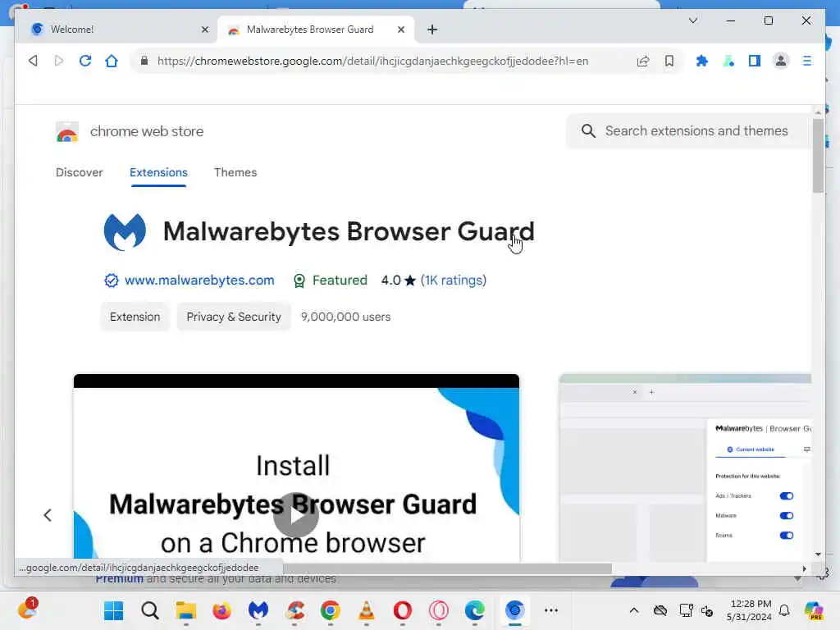The width and height of the screenshot is (840, 630).
Task: Launch Microsoft Edge from the taskbar
Action: point(475,610)
